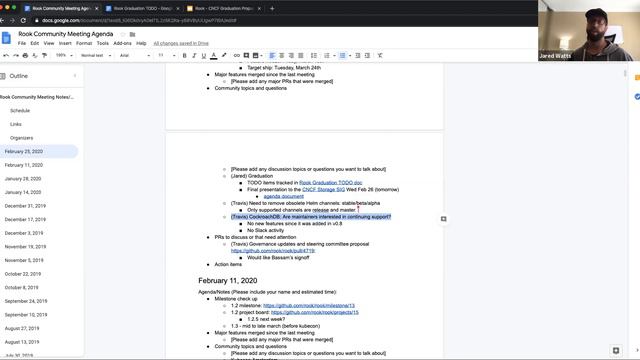The height and width of the screenshot is (360, 640).
Task: Activate the paint format tool
Action: 44,56
